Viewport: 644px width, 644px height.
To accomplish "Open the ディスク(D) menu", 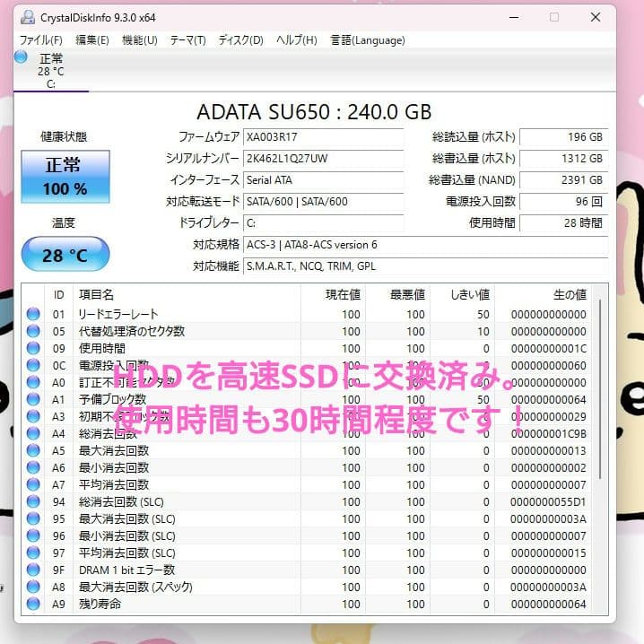I will pos(240,40).
